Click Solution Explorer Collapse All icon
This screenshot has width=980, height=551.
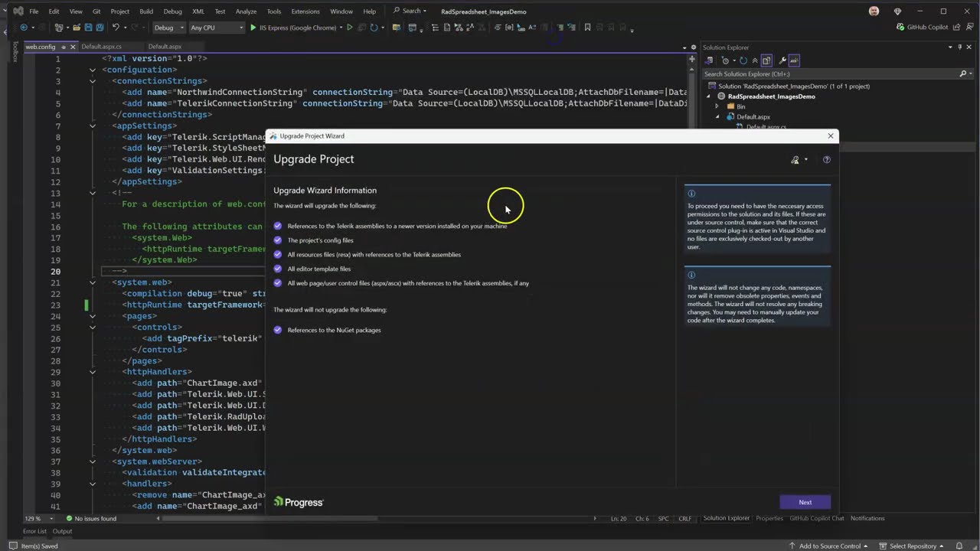tap(755, 60)
